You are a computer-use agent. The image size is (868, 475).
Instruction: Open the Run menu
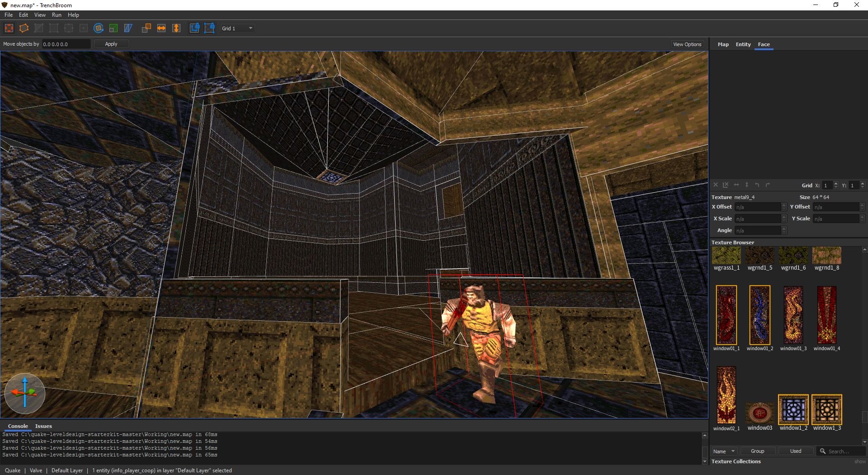pos(57,15)
